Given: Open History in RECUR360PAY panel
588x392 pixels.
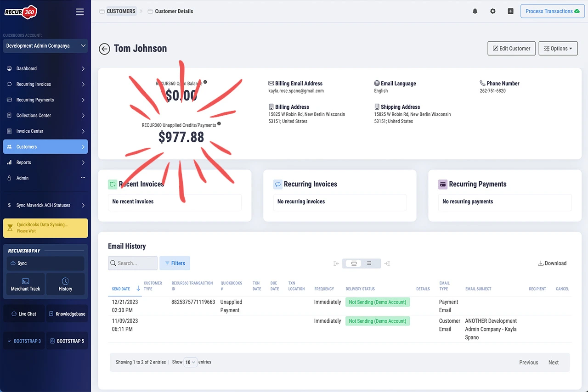Looking at the screenshot, I should pos(65,284).
